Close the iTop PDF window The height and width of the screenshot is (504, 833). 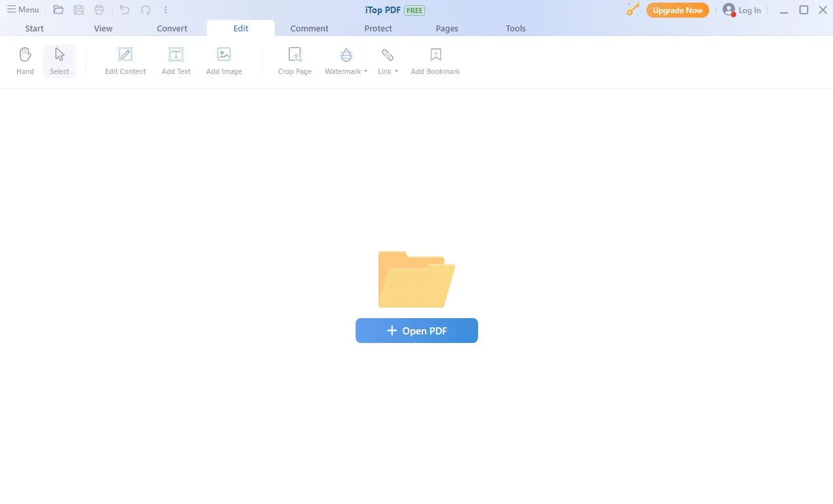(x=823, y=10)
